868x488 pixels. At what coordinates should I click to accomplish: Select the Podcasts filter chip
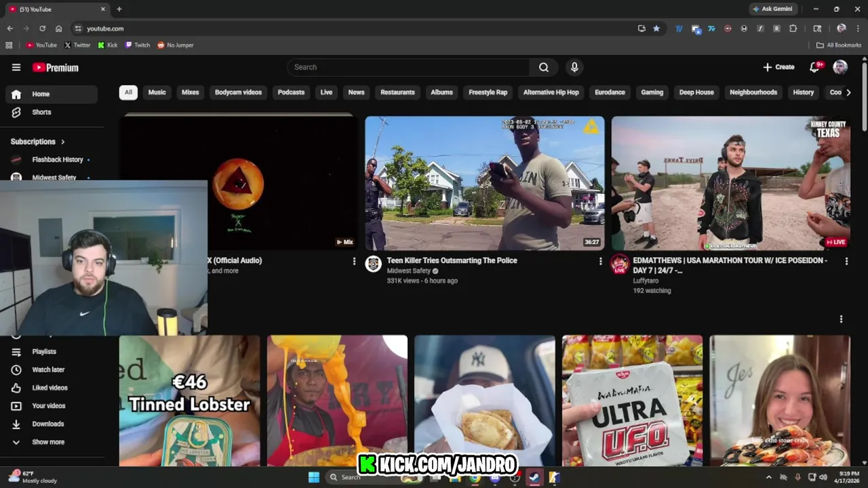tap(291, 92)
